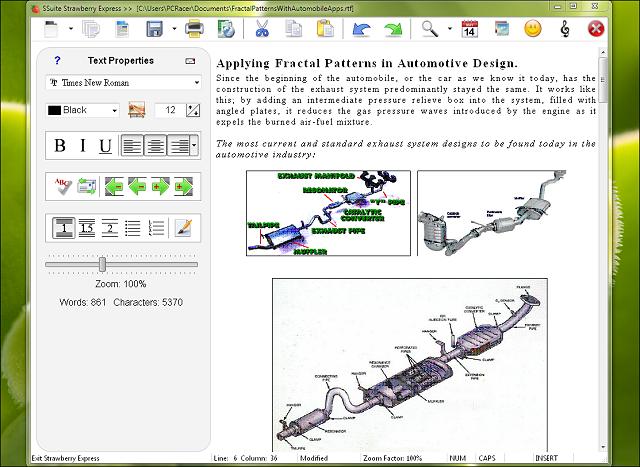The height and width of the screenshot is (467, 640).
Task: Open Text Properties help question mark
Action: tap(57, 61)
